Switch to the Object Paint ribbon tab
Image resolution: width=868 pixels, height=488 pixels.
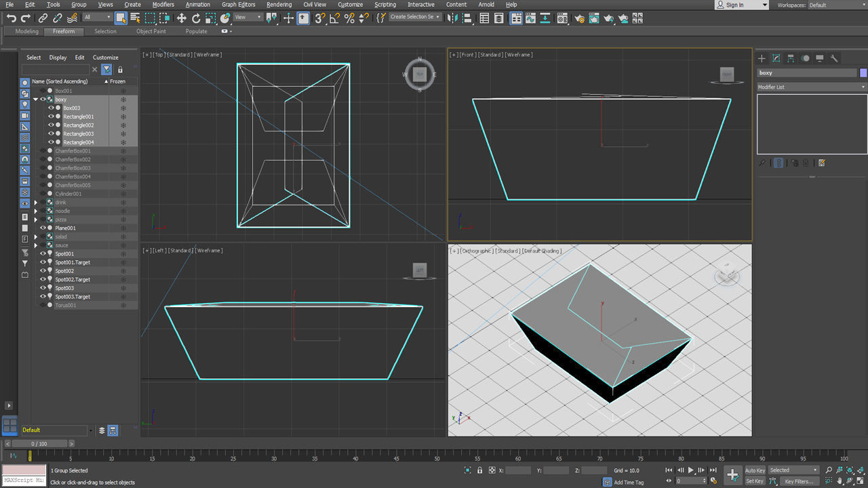151,31
